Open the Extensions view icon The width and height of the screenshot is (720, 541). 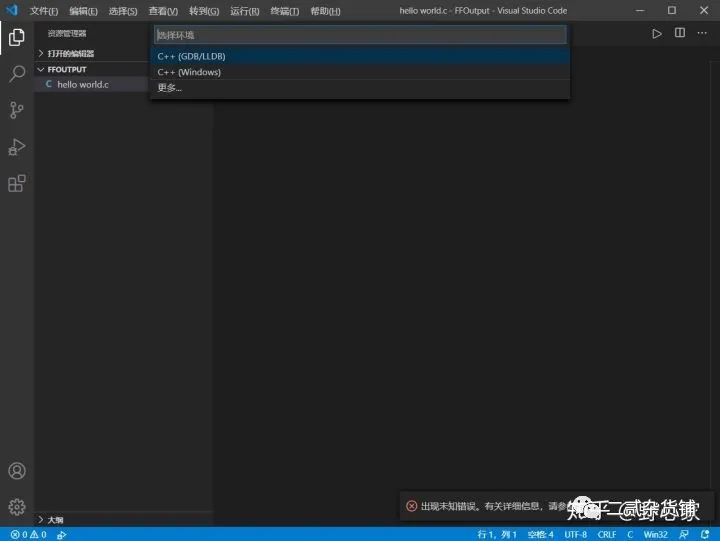point(17,183)
